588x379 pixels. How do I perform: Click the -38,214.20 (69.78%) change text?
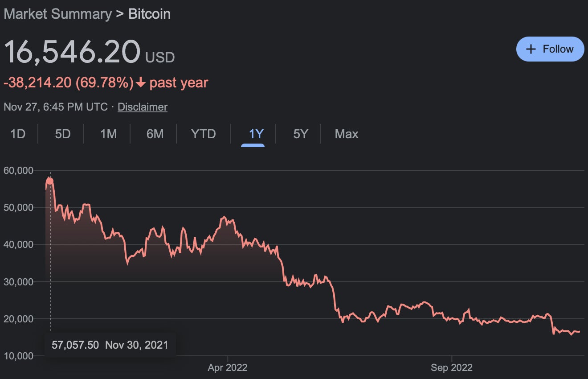tap(69, 83)
